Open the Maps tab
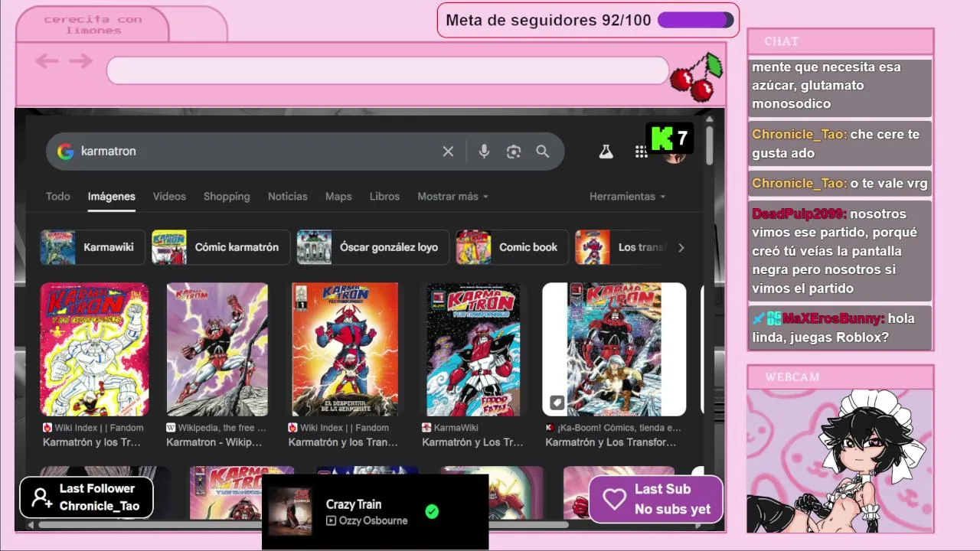The height and width of the screenshot is (551, 980). coord(338,197)
